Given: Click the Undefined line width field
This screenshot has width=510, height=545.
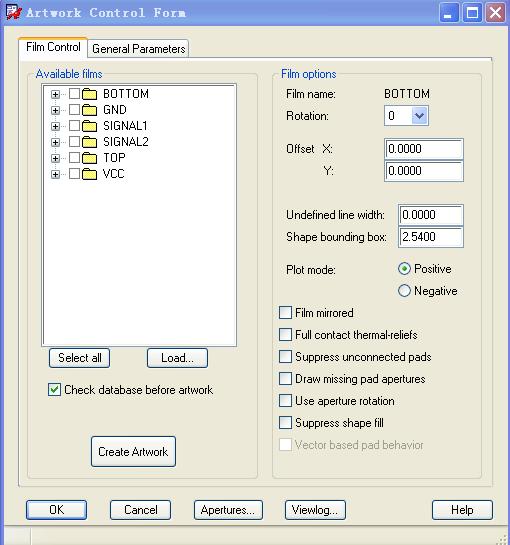Looking at the screenshot, I should (x=430, y=215).
